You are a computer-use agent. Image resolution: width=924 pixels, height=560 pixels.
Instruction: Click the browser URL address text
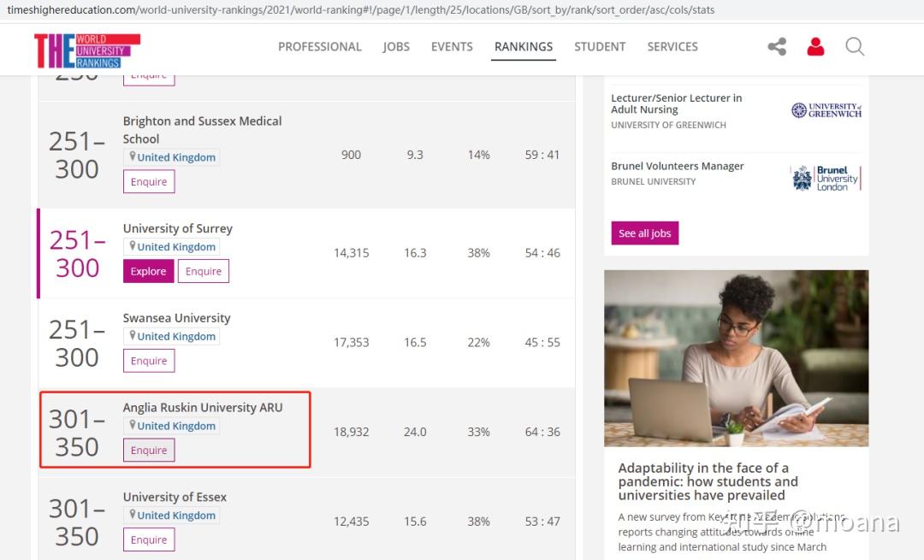pyautogui.click(x=359, y=10)
